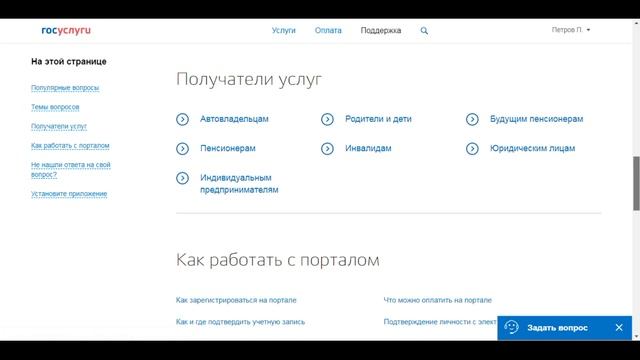Expand the Петров П. user menu
This screenshot has width=640, height=360.
571,30
